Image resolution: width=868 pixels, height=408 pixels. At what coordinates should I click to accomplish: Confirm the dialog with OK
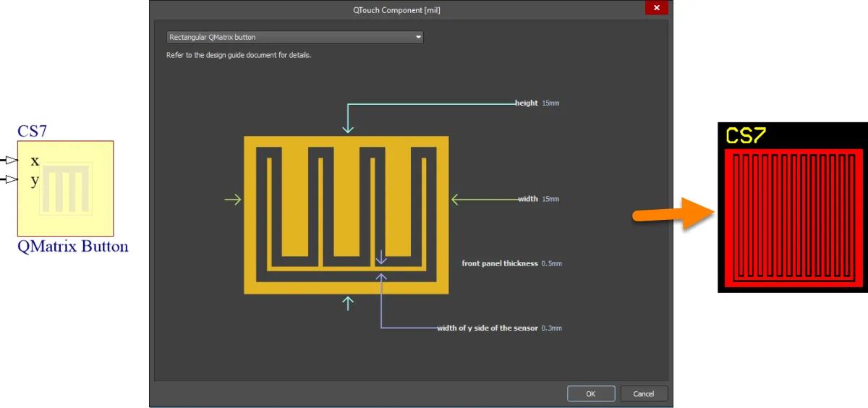tap(591, 394)
